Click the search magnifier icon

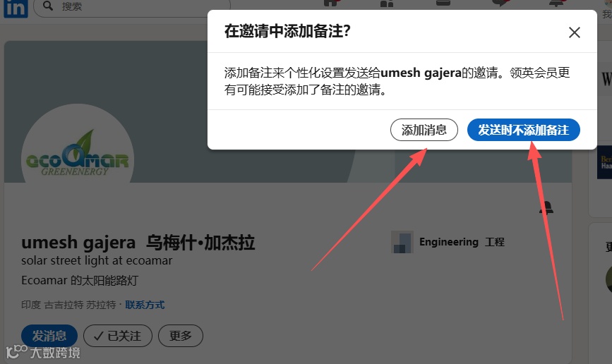(48, 6)
